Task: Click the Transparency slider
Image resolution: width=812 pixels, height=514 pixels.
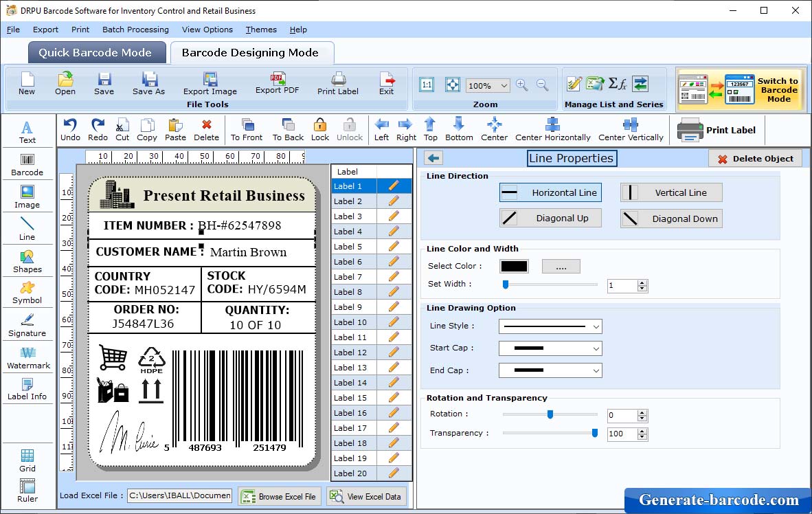Action: point(550,433)
